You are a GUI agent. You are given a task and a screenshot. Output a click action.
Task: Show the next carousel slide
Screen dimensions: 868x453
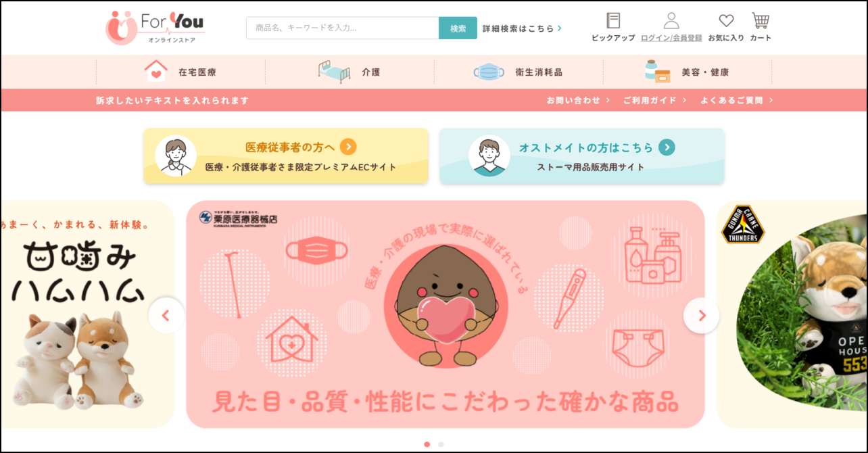pyautogui.click(x=701, y=315)
